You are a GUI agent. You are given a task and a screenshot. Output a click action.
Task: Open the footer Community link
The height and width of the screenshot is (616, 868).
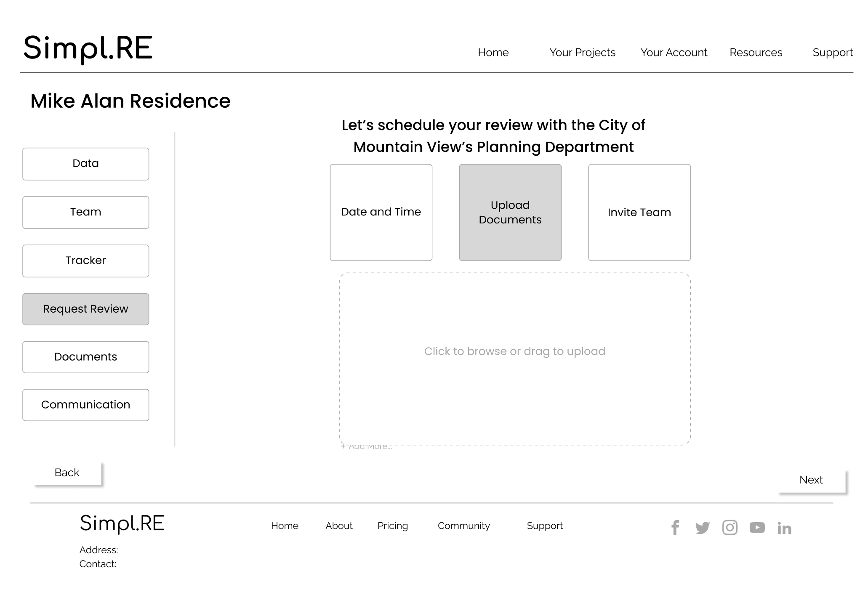pos(464,526)
